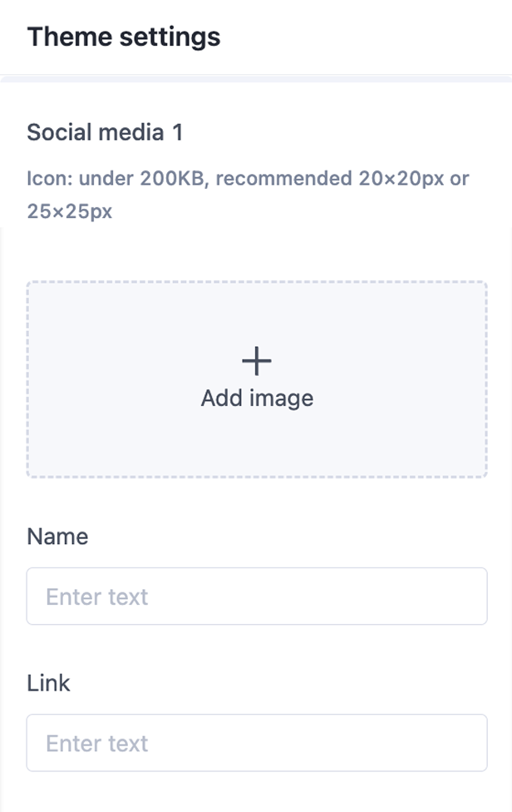Select the upload icon to add a social image
Viewport: 512px width, 812px height.
click(257, 359)
